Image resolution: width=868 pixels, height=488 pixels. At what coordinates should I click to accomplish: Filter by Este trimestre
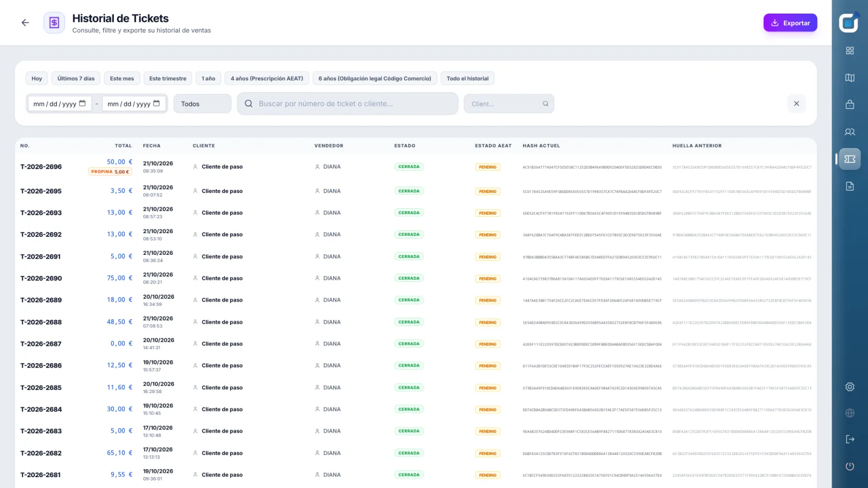pyautogui.click(x=168, y=79)
